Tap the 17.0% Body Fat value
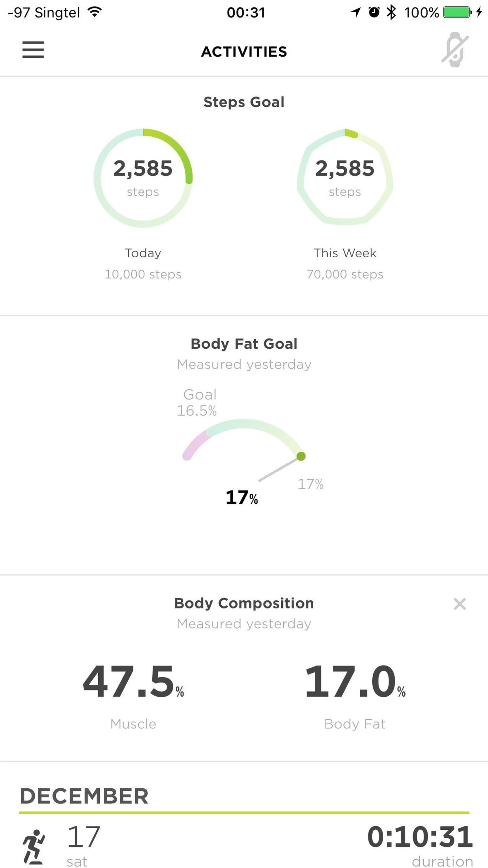 (x=355, y=682)
